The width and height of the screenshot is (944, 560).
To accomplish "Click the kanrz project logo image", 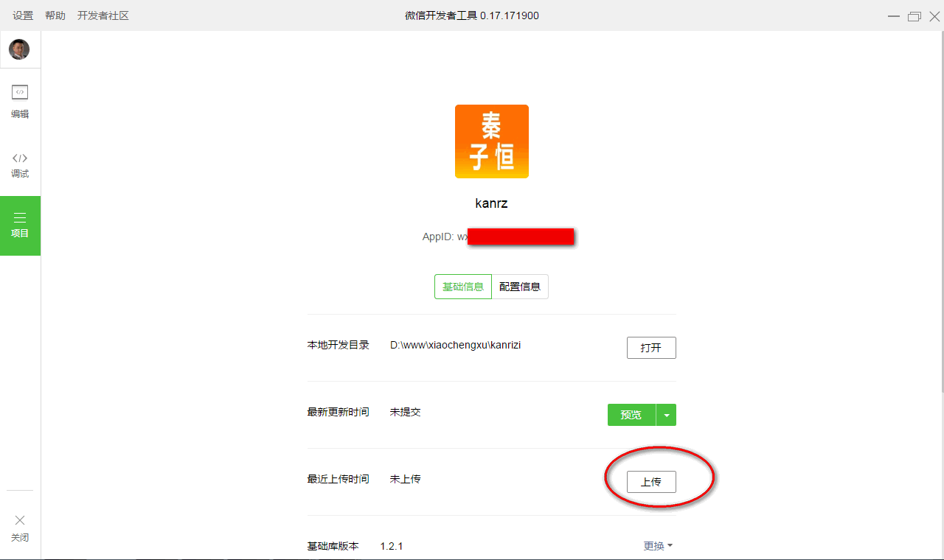I will 492,141.
